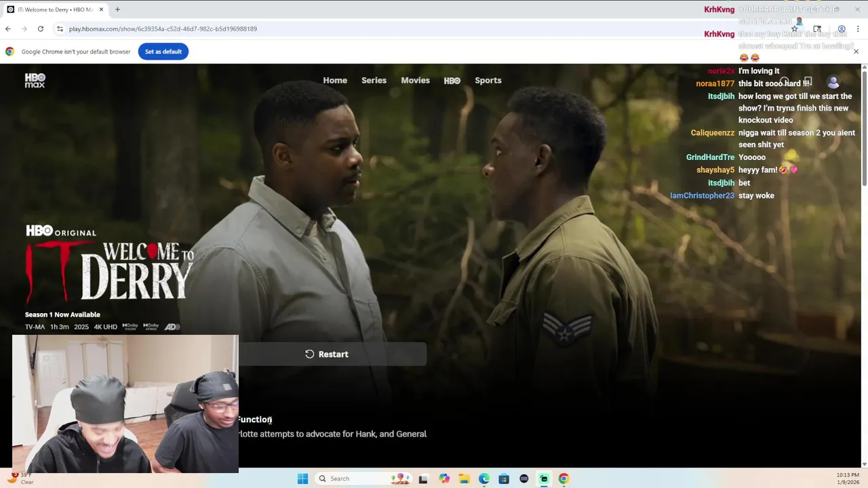Go to the Series section

(x=374, y=80)
